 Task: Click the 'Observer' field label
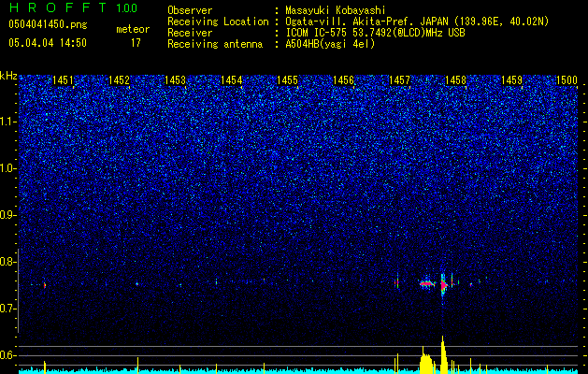(190, 10)
